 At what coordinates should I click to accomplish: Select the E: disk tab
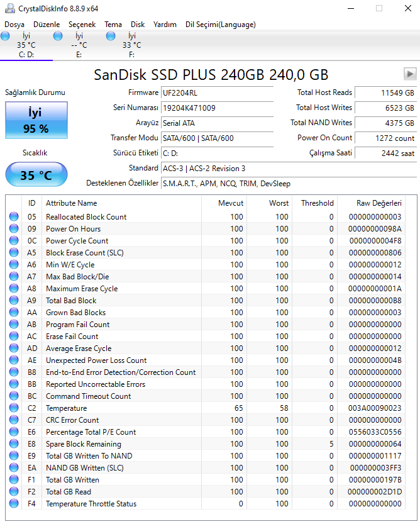[x=79, y=45]
